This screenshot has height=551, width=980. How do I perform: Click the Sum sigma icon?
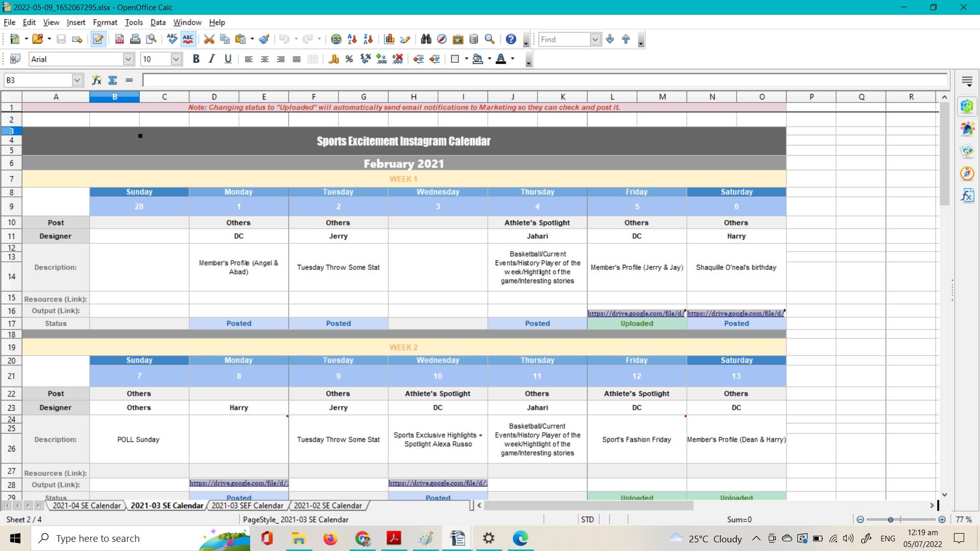click(x=113, y=80)
